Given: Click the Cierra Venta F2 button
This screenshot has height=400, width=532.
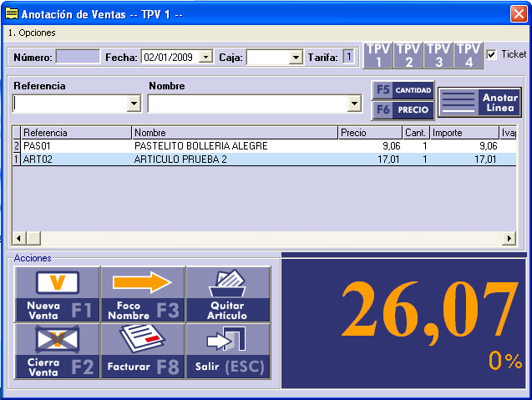Looking at the screenshot, I should coord(57,351).
